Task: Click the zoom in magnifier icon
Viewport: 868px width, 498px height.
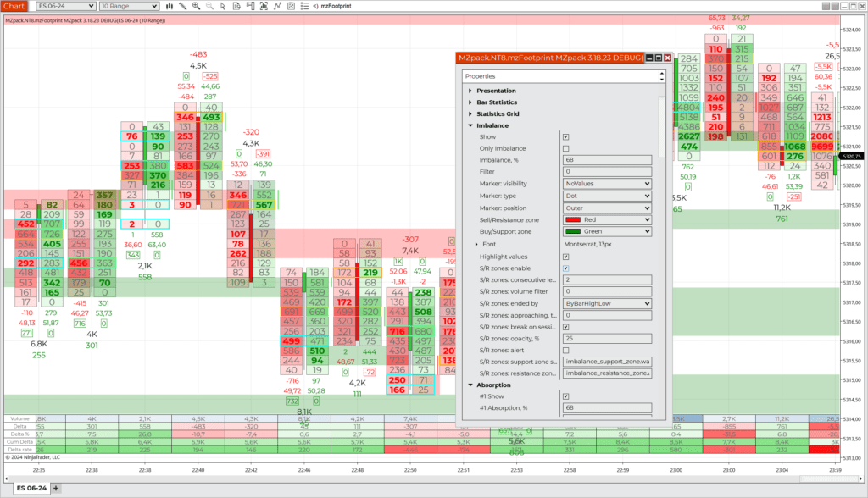Action: point(196,6)
